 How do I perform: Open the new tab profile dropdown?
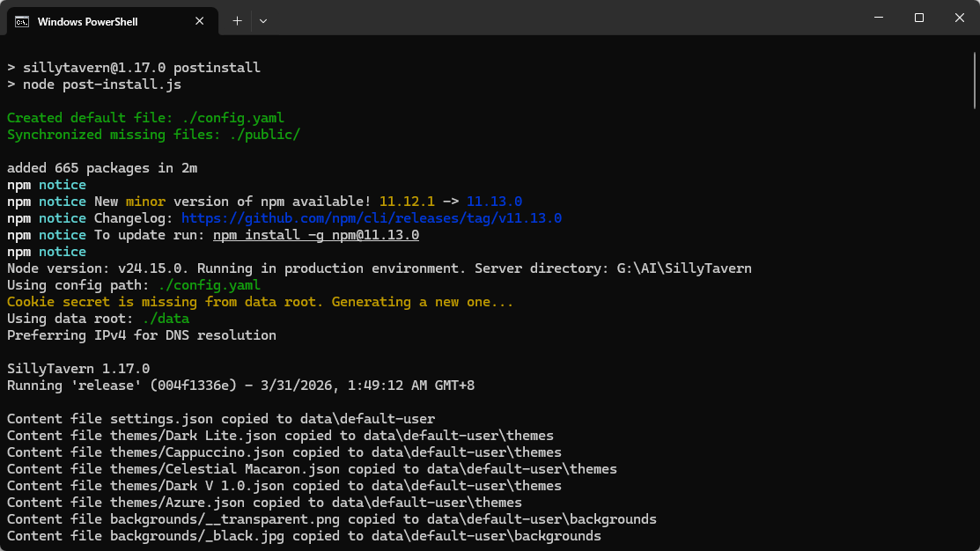coord(263,21)
